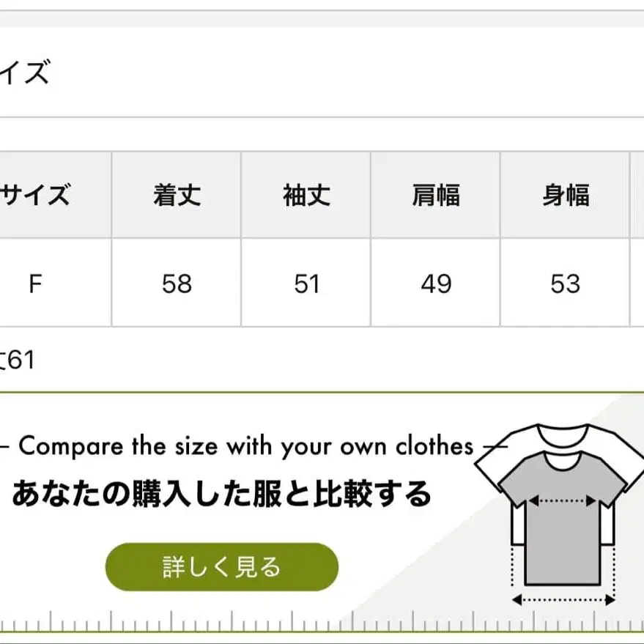Image resolution: width=644 pixels, height=644 pixels.
Task: Click the size section title heading
Action: [x=26, y=73]
